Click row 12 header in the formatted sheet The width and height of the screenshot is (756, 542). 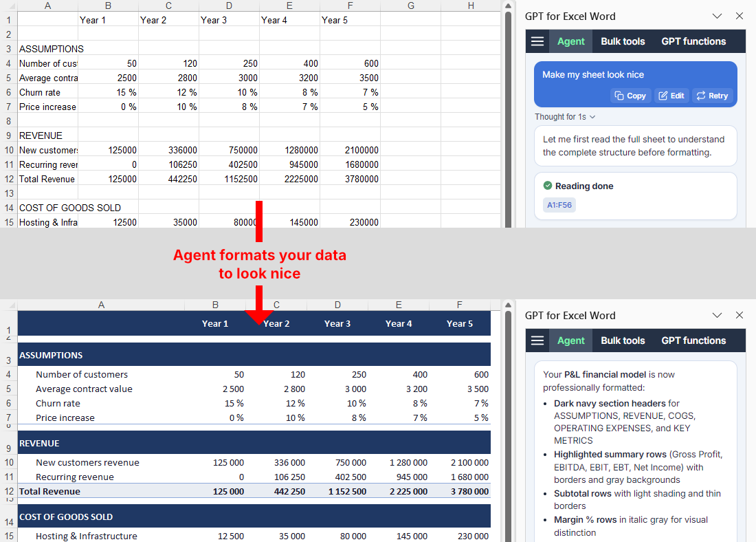tap(7, 492)
